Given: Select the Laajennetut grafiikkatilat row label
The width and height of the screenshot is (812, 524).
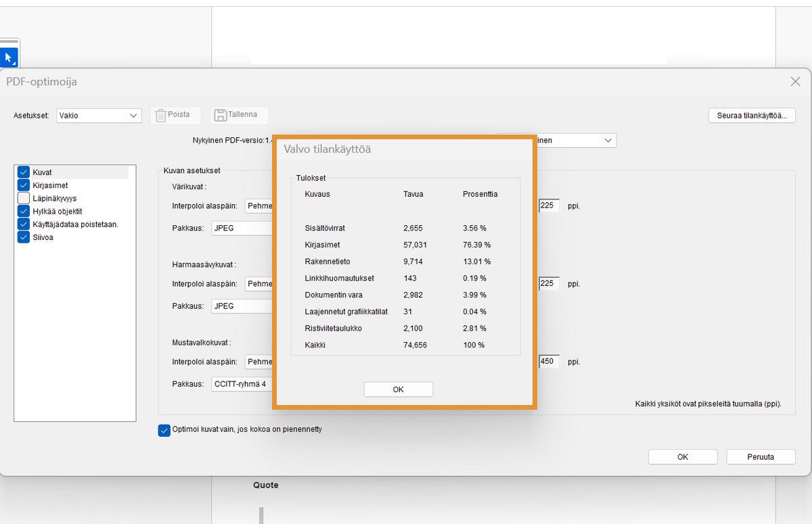Looking at the screenshot, I should 346,312.
